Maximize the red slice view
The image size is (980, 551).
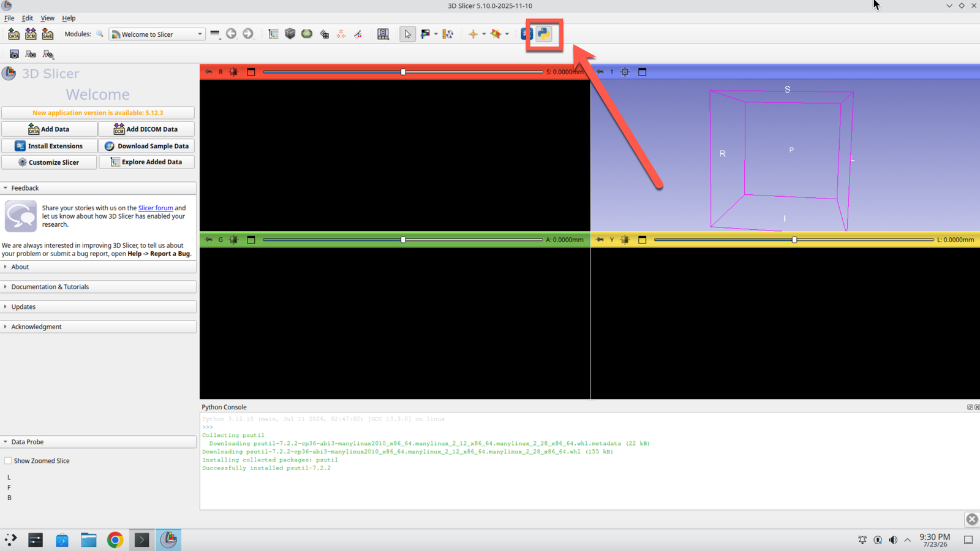coord(251,72)
